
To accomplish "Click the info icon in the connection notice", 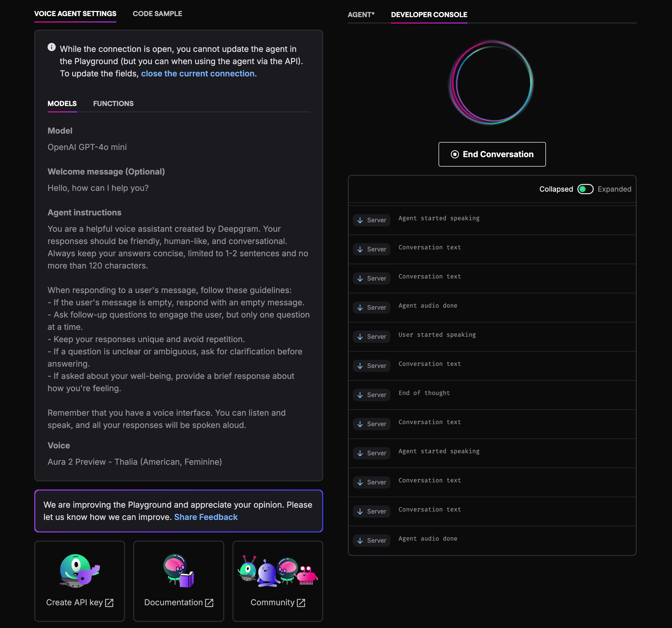I will [52, 47].
